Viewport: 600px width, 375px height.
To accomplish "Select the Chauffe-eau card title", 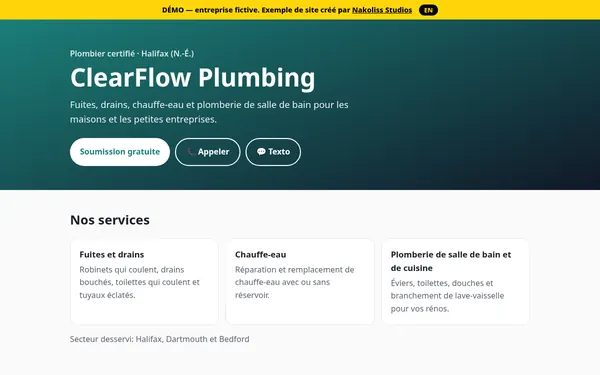I will pos(261,254).
